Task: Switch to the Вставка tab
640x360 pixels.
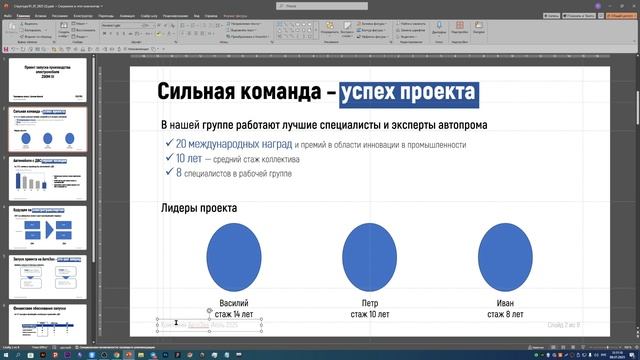Action: [x=40, y=16]
